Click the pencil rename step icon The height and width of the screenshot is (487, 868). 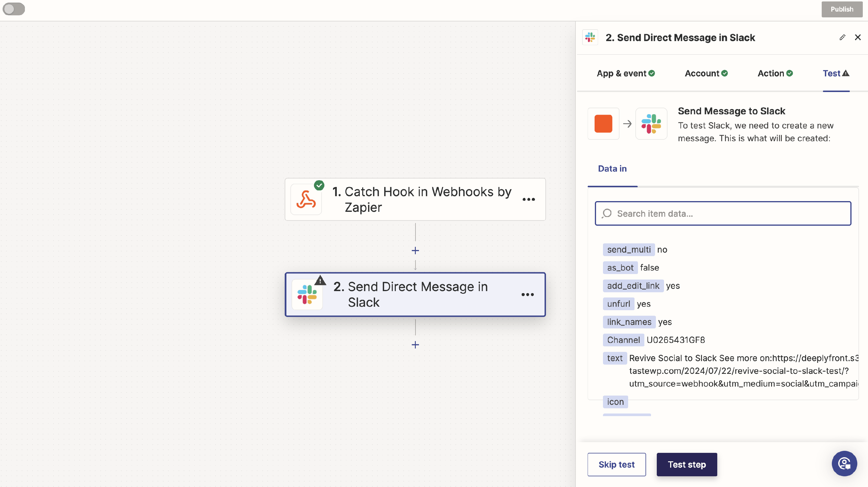point(842,37)
